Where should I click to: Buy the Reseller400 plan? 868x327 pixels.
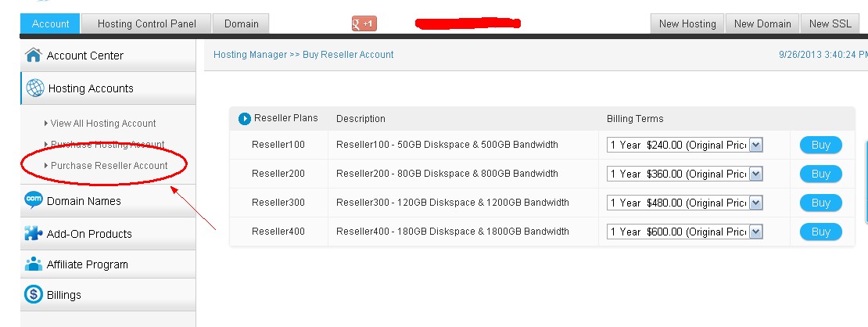820,232
